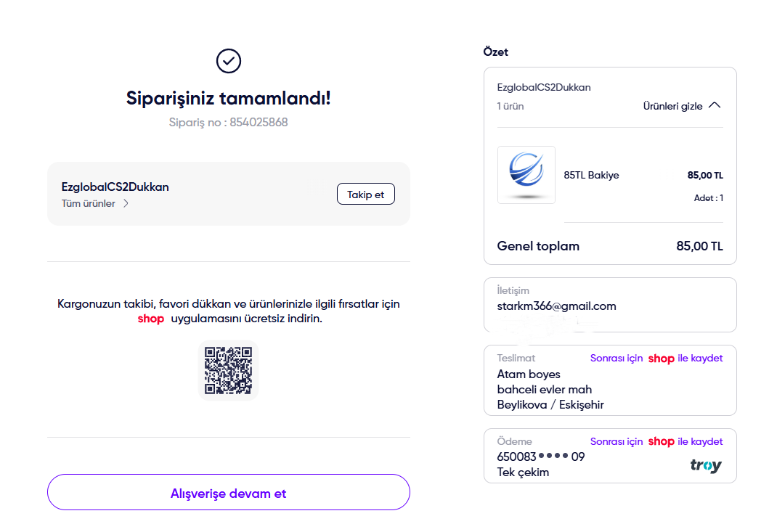Open the 85TL Bakiye product thumbnail
769x532 pixels.
coord(526,175)
